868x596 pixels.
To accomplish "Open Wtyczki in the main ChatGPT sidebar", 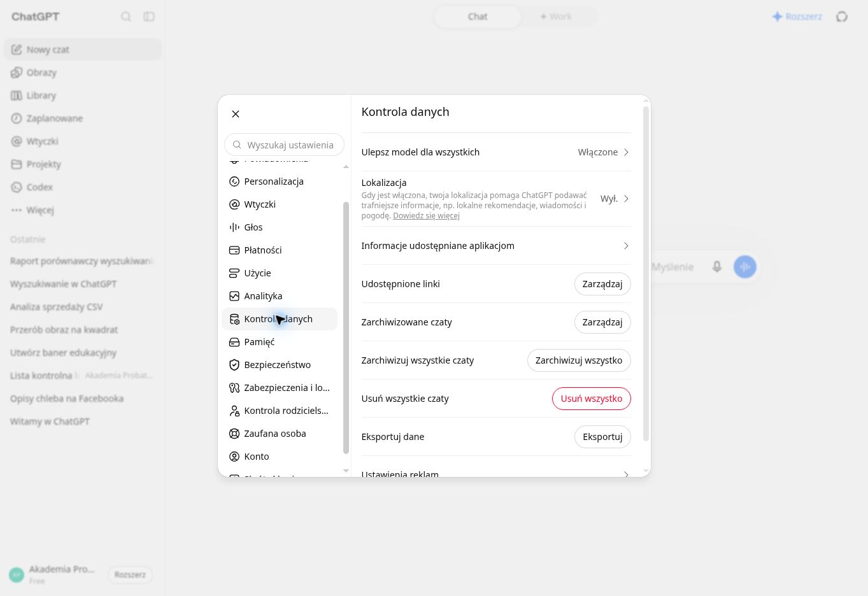I will [x=83, y=141].
